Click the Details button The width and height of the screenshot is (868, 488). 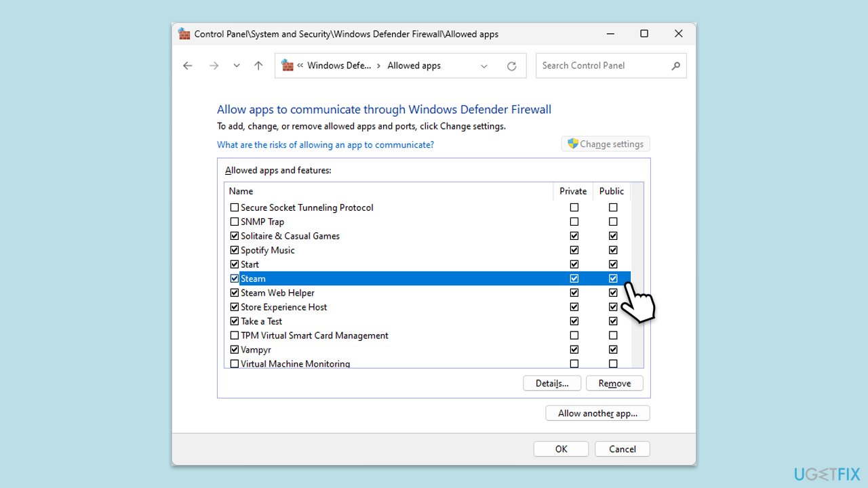552,384
